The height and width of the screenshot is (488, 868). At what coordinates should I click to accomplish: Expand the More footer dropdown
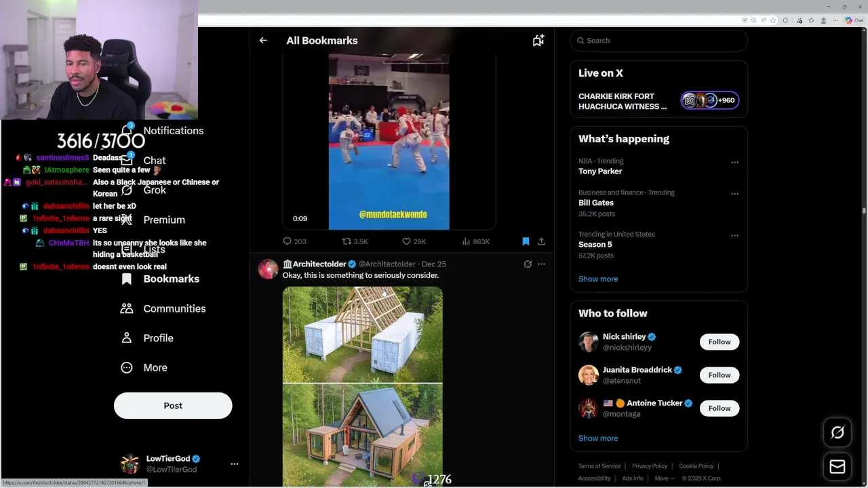pos(665,479)
